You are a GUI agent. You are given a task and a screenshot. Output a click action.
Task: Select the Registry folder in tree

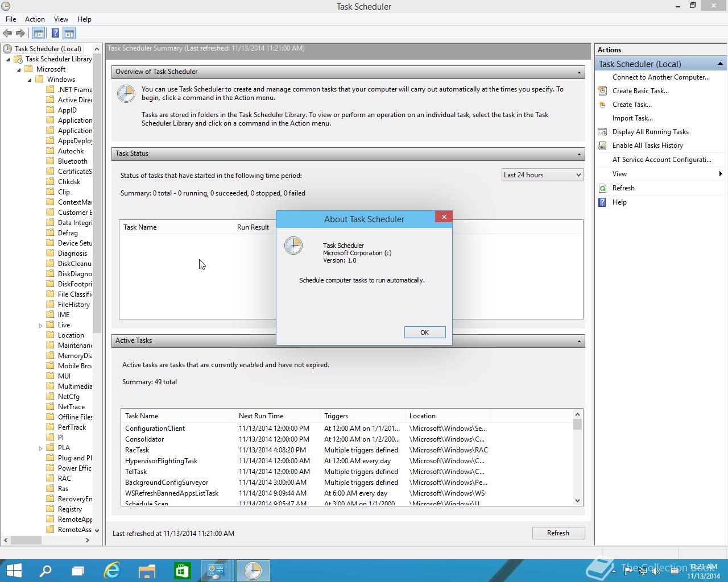pyautogui.click(x=69, y=509)
